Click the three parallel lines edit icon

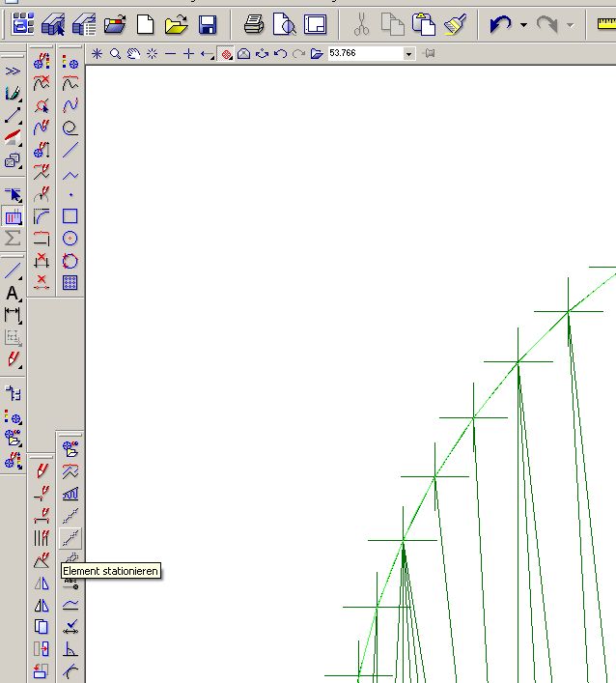42,537
